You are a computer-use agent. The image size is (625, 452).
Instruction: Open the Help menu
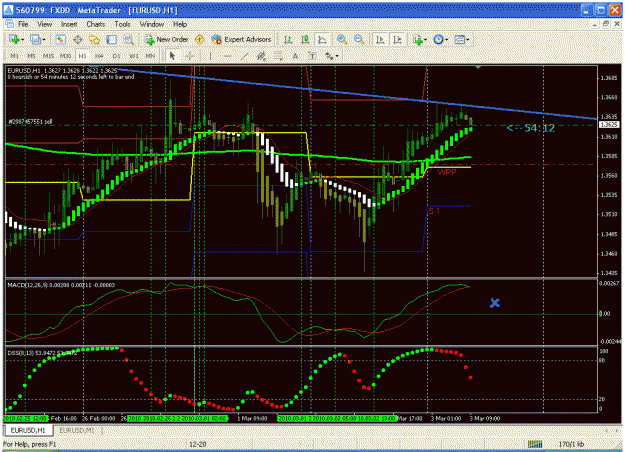[180, 24]
